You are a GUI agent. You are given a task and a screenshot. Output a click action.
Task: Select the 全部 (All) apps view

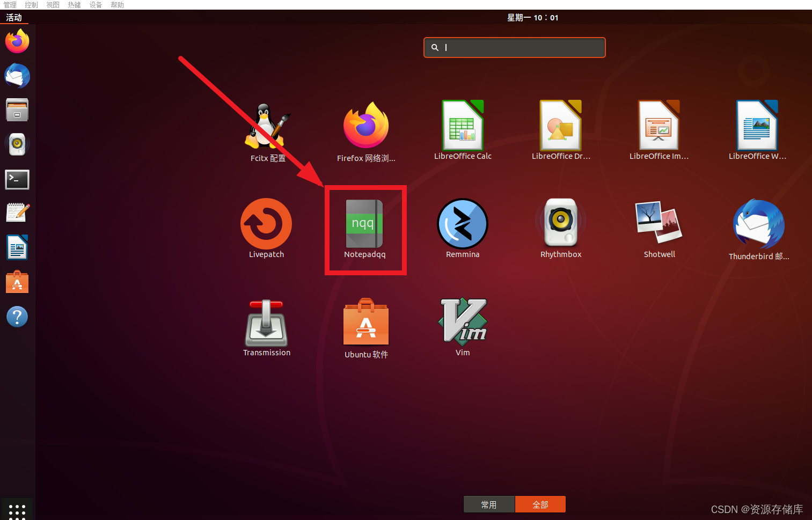540,504
